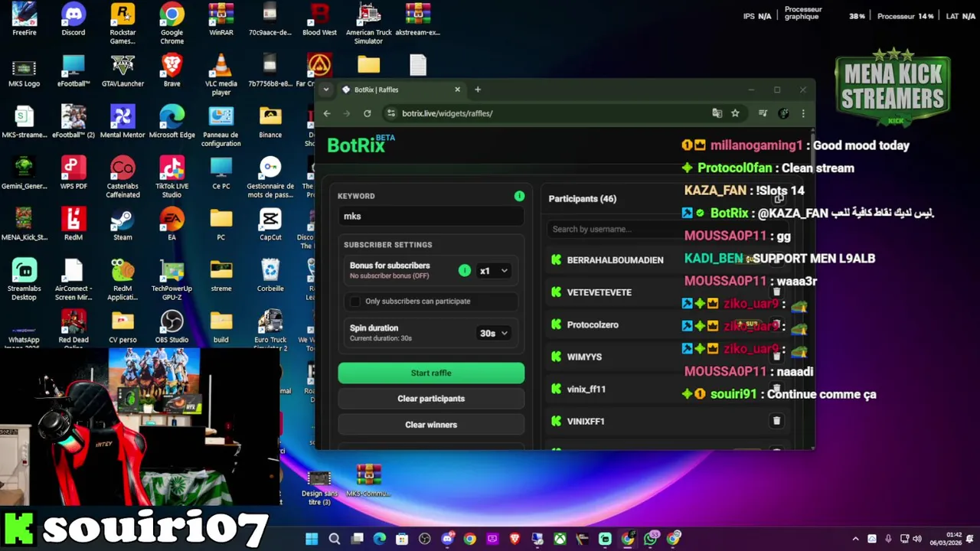Select the Brave browser desktop icon
980x551 pixels.
coord(171,70)
